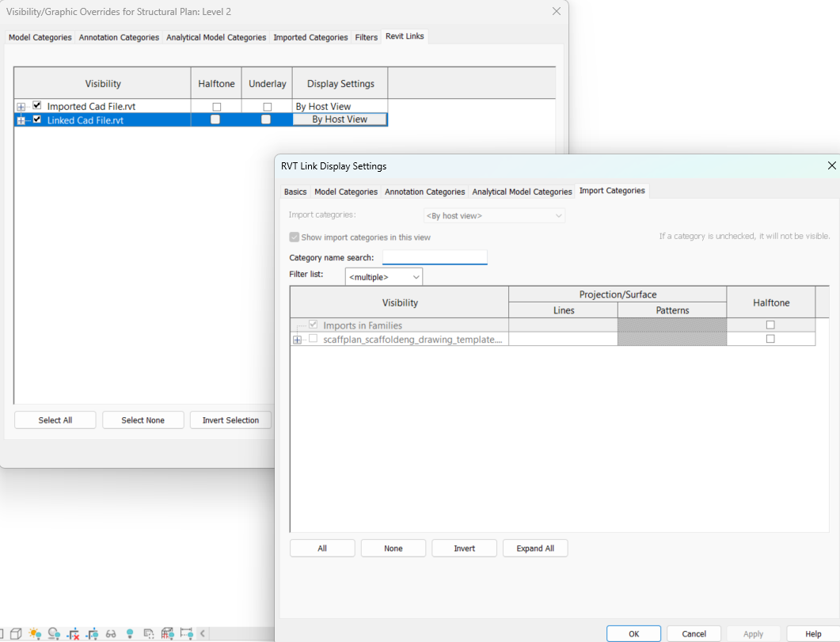The width and height of the screenshot is (840, 642).
Task: Enable Halftone for Imported Cad File.rvt
Action: pyautogui.click(x=215, y=104)
